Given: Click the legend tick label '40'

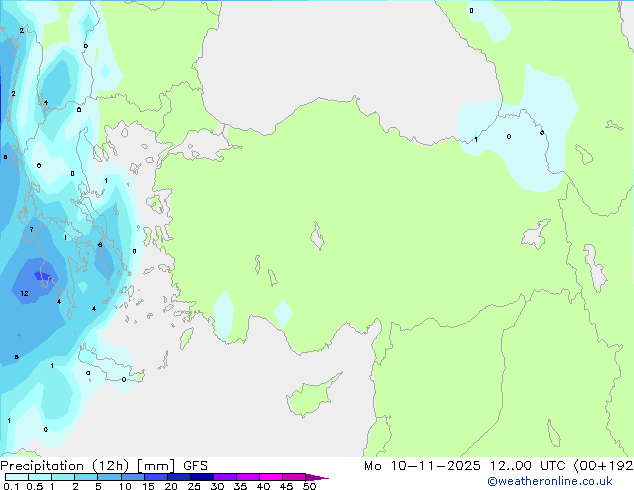Looking at the screenshot, I should pyautogui.click(x=263, y=486).
